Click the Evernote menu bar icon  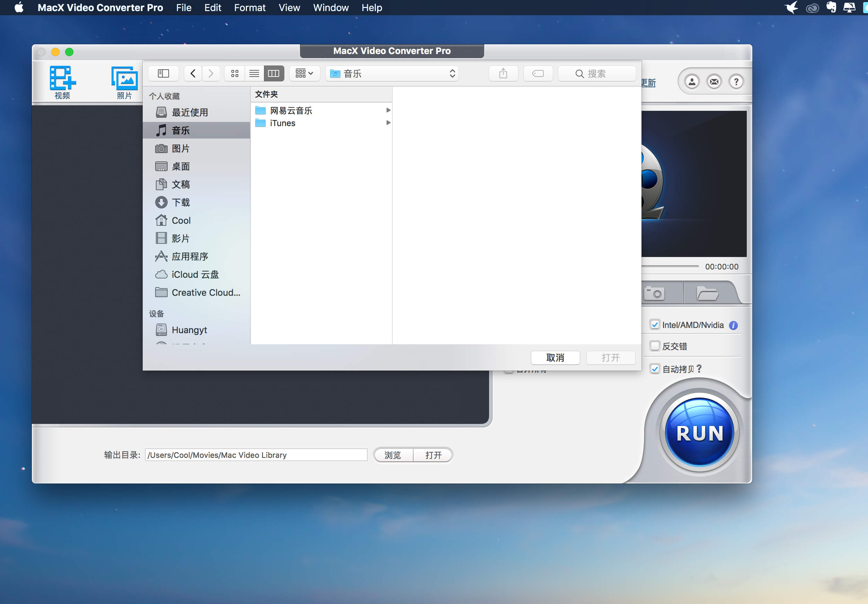tap(831, 8)
